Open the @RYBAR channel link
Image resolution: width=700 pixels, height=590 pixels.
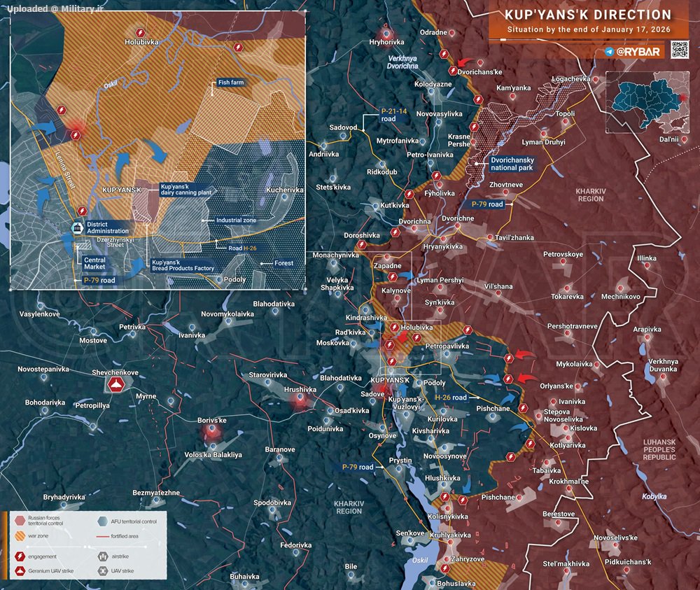click(638, 52)
